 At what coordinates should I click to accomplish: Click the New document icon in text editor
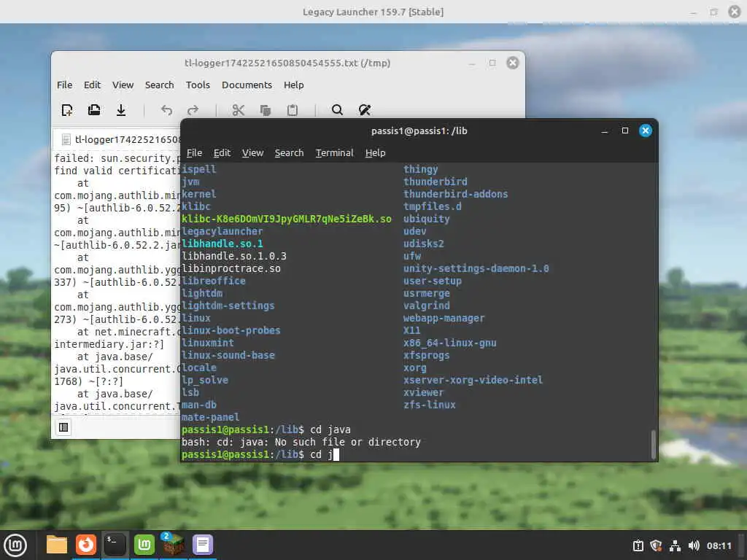coord(67,111)
